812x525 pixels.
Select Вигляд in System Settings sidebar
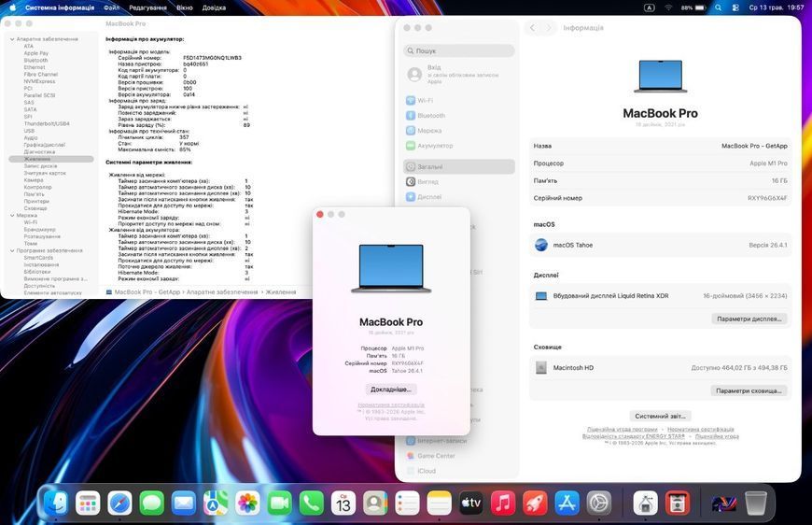point(459,182)
